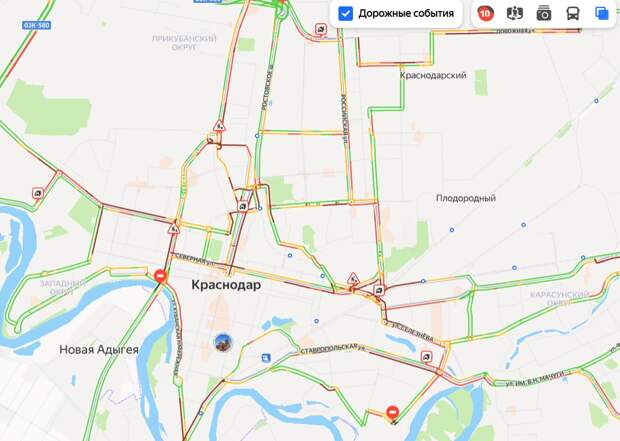Viewport: 620px width, 441px height.
Task: Click the Новая Адыгея place label
Action: pyautogui.click(x=99, y=350)
